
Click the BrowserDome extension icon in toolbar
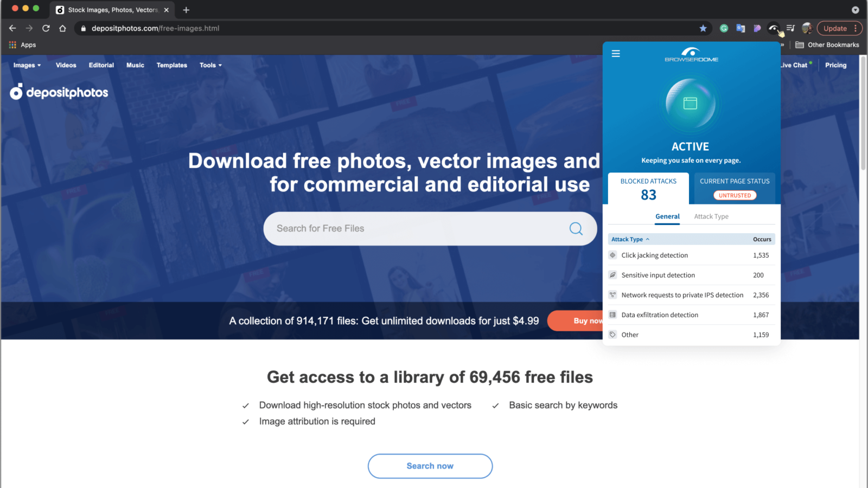coord(774,28)
